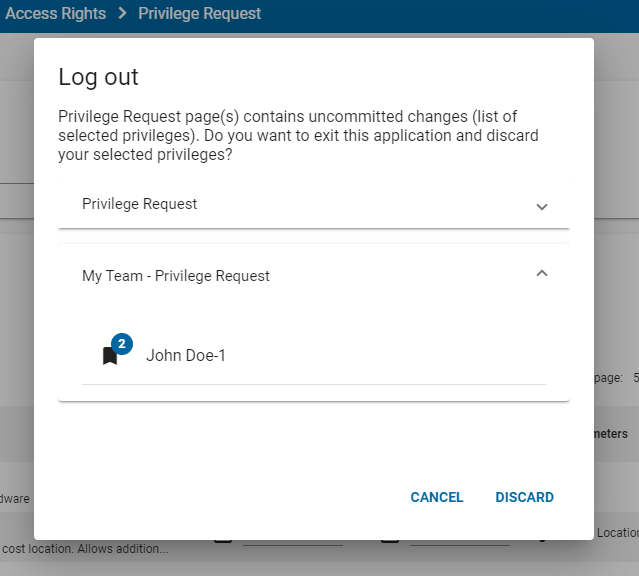
Task: Select the John Doe-1 entry
Action: 186,355
